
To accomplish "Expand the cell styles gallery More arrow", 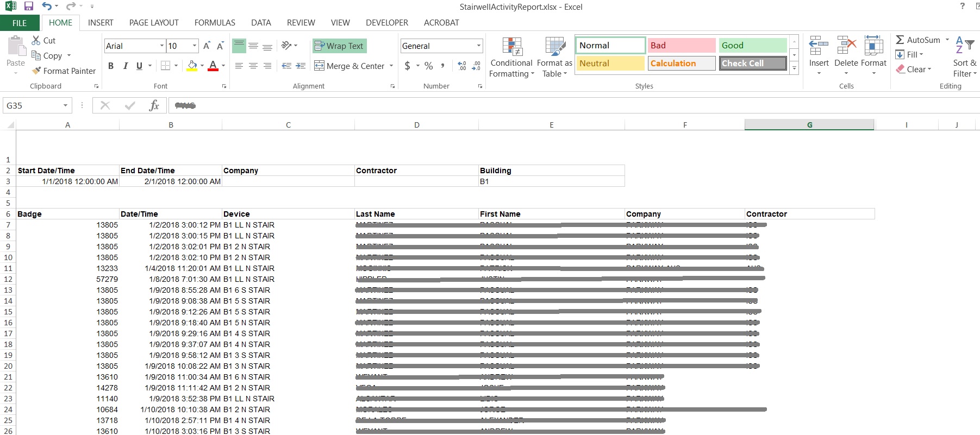I will click(x=794, y=68).
